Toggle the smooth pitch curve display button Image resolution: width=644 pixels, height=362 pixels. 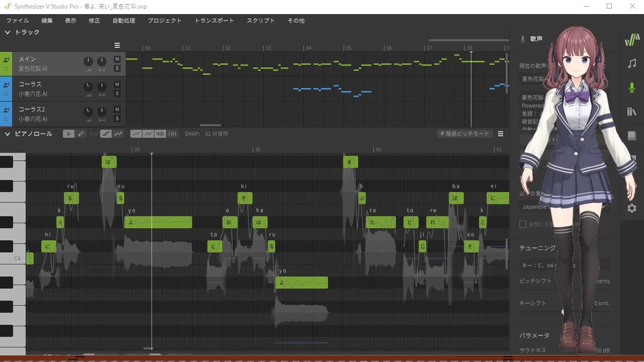[136, 134]
